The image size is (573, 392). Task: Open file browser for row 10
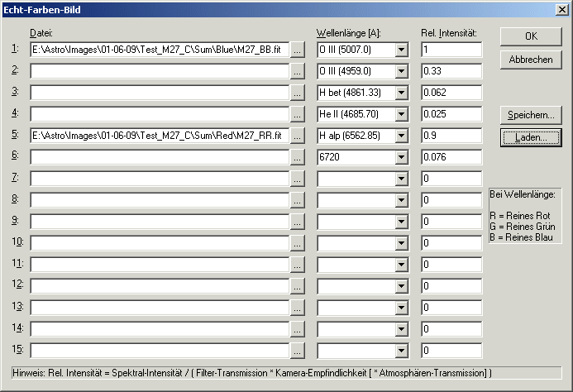point(298,243)
